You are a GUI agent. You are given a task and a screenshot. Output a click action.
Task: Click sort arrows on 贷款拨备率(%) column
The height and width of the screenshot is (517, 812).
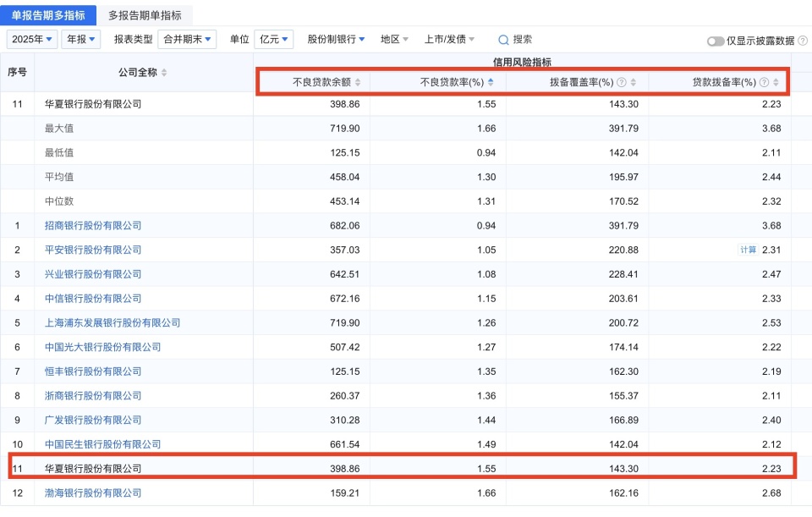click(776, 82)
